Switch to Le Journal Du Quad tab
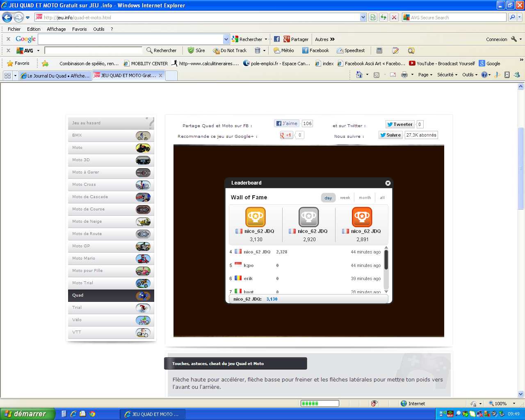The image size is (525, 420). tap(55, 75)
